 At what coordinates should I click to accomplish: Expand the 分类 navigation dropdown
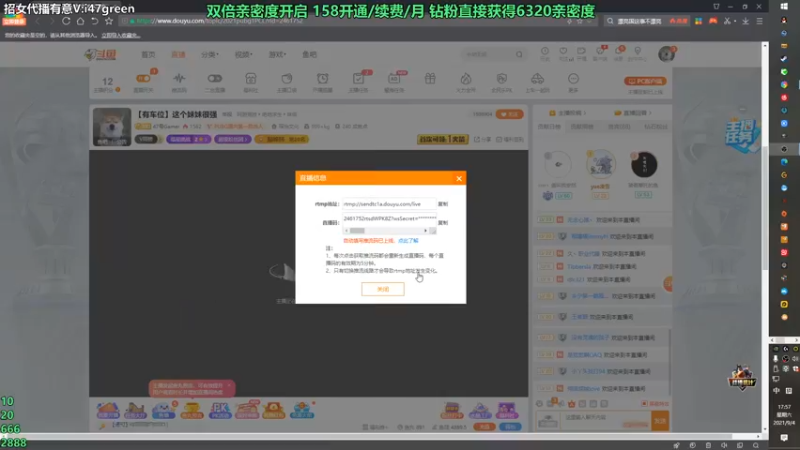[210, 55]
